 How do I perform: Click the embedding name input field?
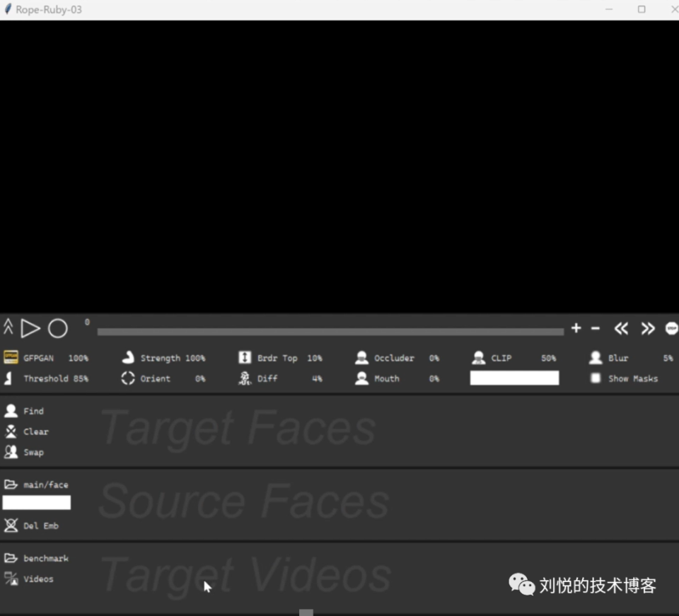click(36, 503)
